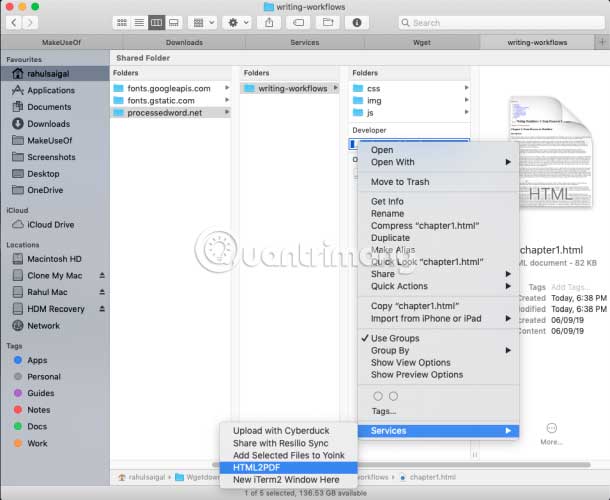Open the group-by arrangement dropdown
Viewport: 610px width, 500px height.
[203, 23]
